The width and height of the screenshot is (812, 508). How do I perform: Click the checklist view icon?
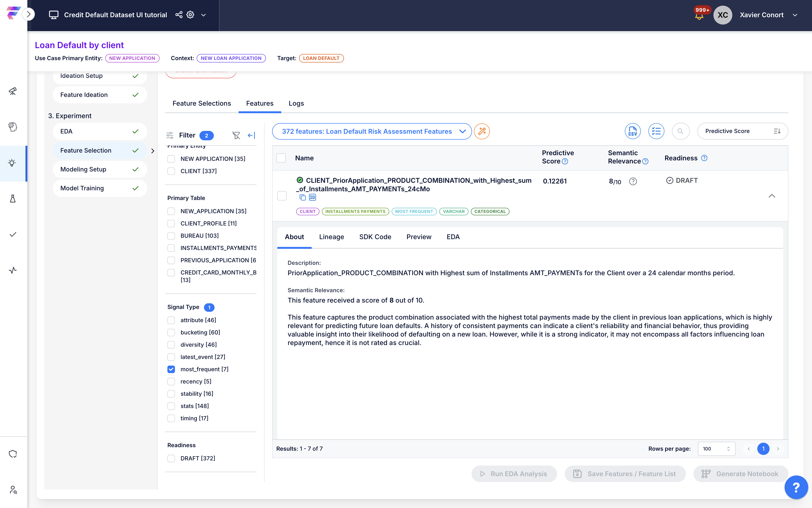coord(656,131)
